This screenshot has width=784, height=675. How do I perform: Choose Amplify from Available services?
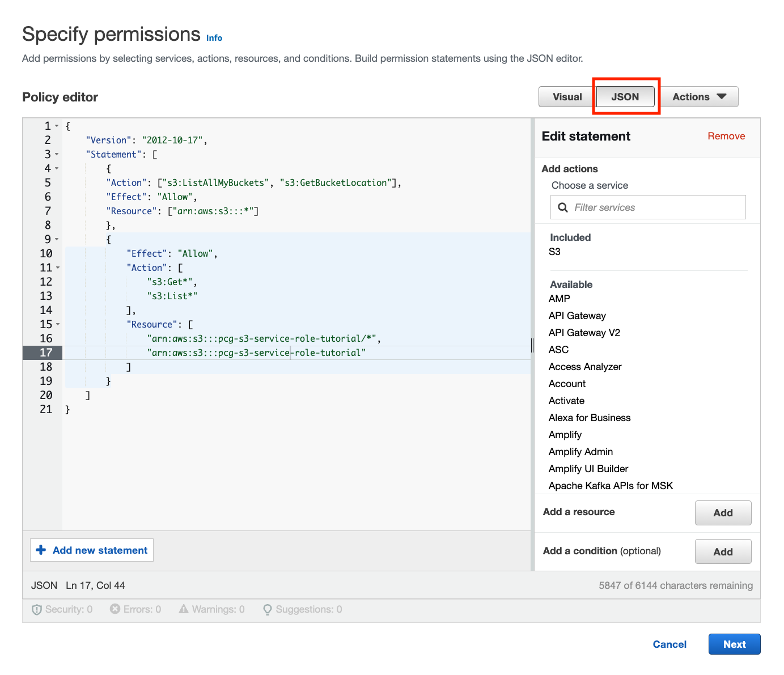coord(565,435)
